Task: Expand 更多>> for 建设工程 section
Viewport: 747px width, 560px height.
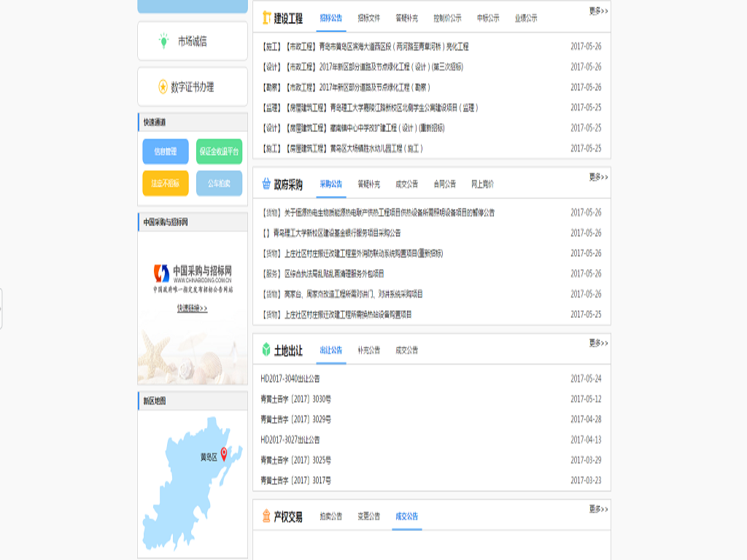Action: [598, 11]
